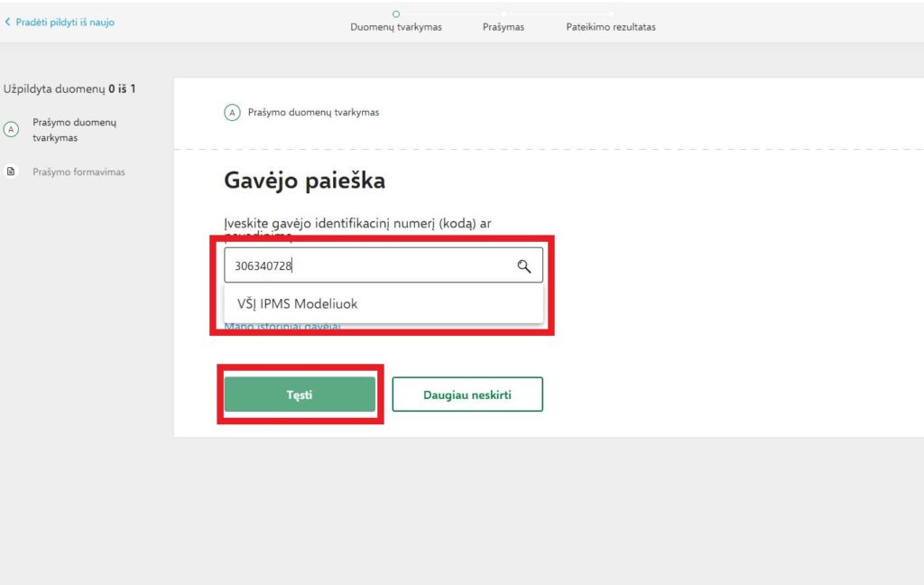
Task: Click the circled A icon in form header
Action: (x=232, y=113)
